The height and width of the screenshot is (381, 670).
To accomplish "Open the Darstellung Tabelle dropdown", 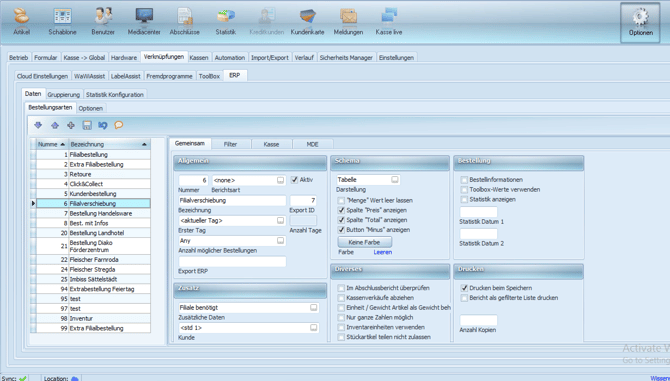I will 395,180.
